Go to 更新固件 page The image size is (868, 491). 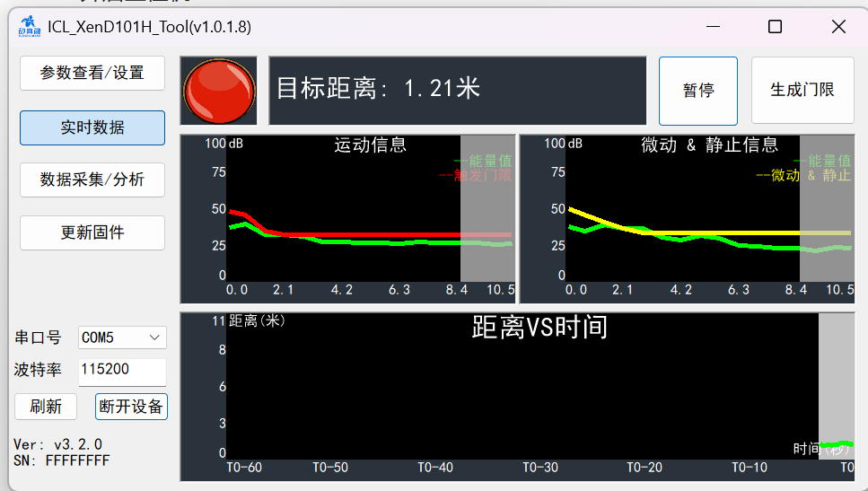point(92,232)
